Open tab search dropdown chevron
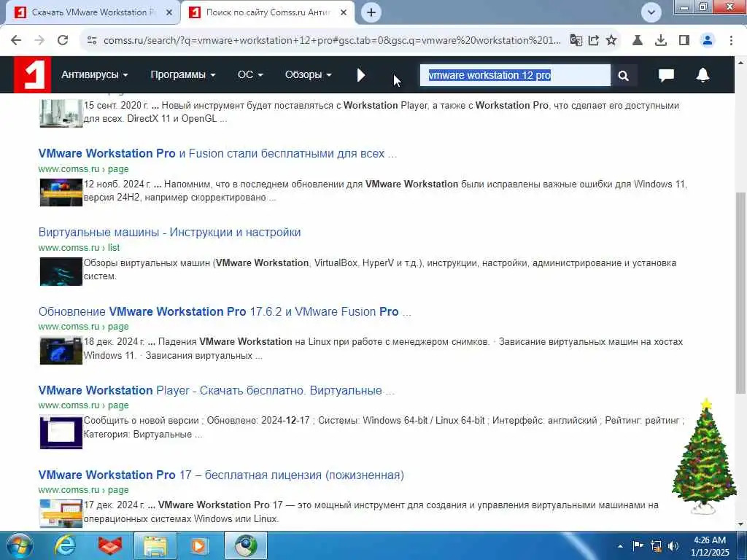 (x=651, y=12)
